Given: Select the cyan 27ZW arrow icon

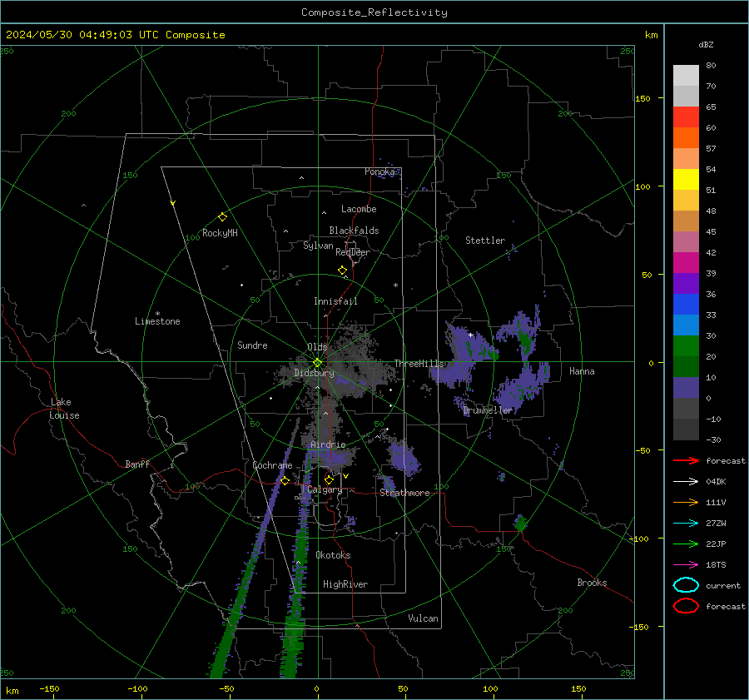Looking at the screenshot, I should 686,524.
